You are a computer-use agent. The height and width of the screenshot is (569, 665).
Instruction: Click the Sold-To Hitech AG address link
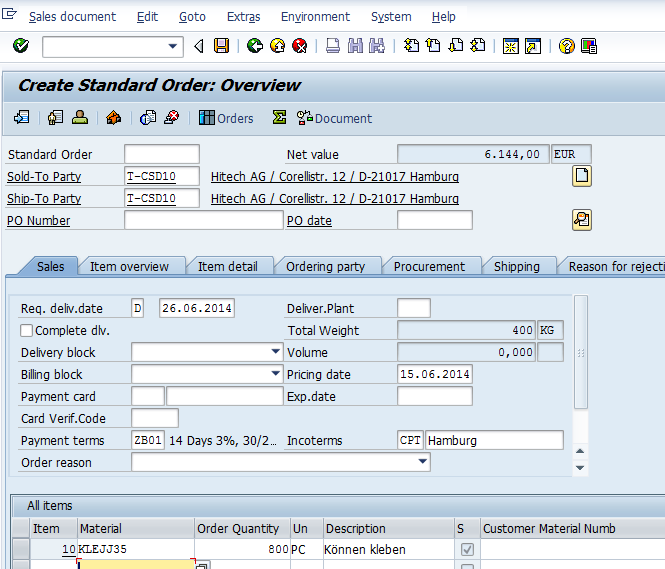click(x=335, y=176)
